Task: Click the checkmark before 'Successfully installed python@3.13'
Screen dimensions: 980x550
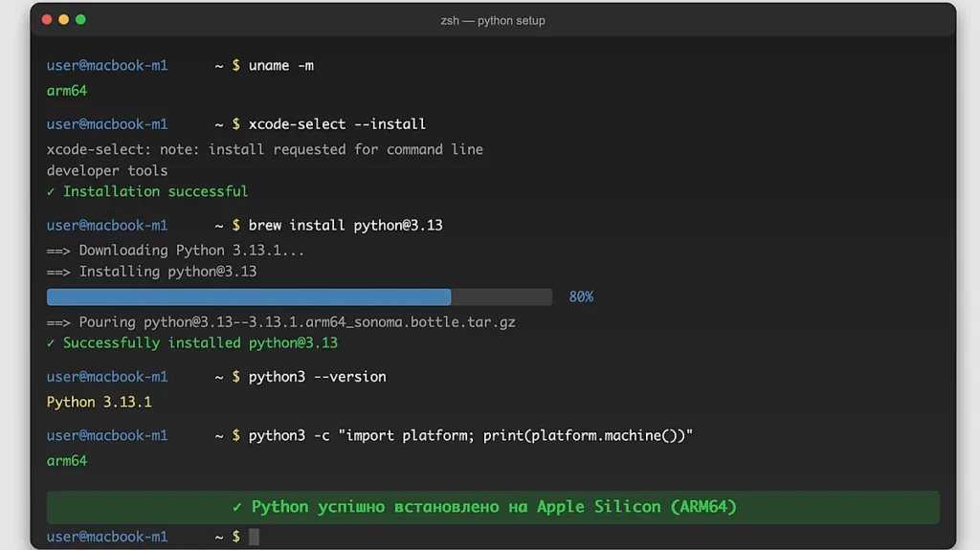Action: coord(52,342)
